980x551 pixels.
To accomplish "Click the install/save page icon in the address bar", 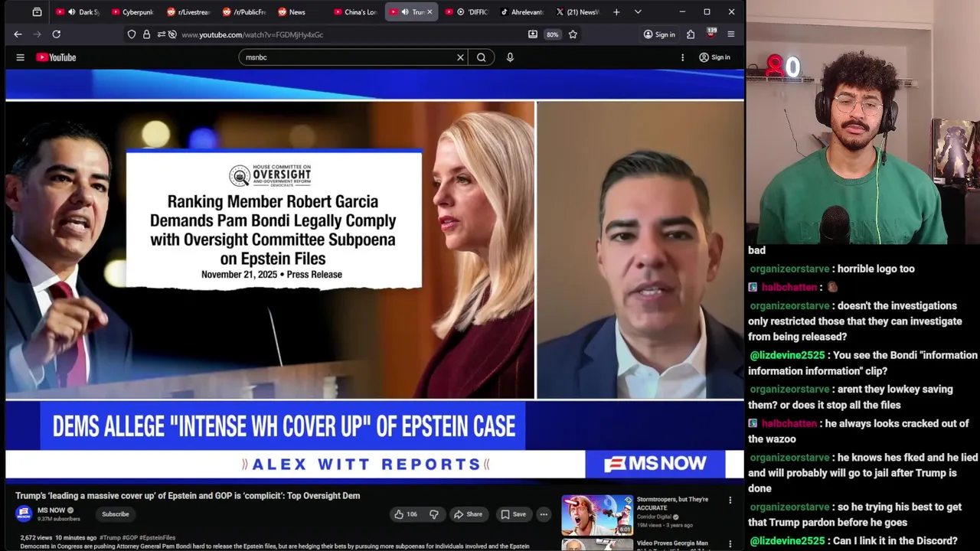I will [x=533, y=34].
